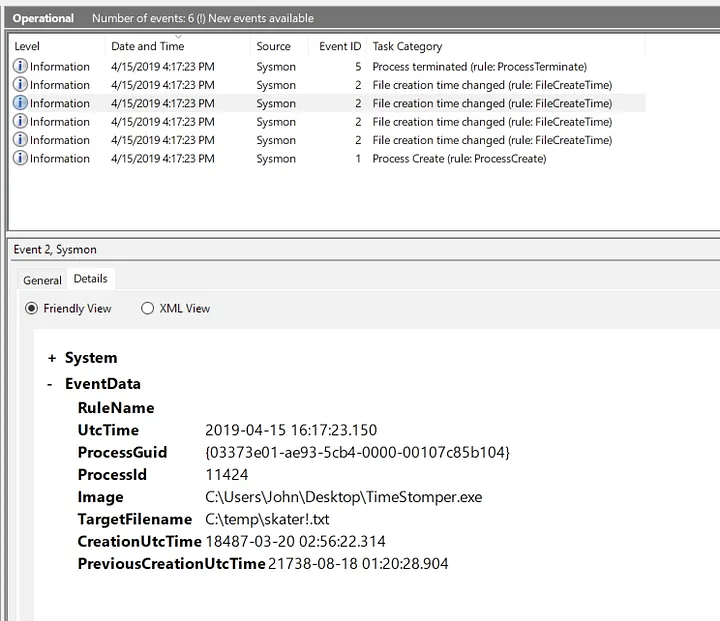720x621 pixels.
Task: Select the XML View radio button
Action: pos(148,308)
